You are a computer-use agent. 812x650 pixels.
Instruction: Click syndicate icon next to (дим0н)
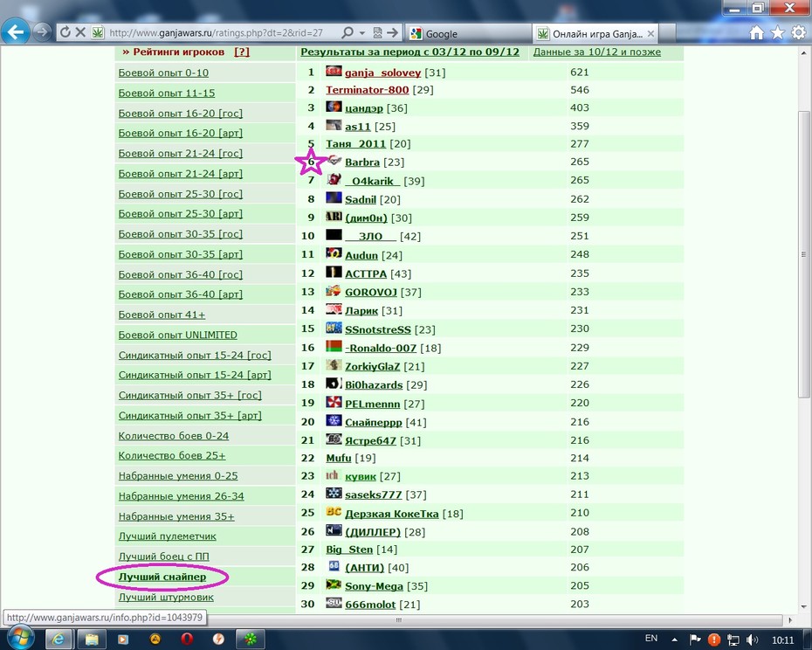tap(334, 216)
